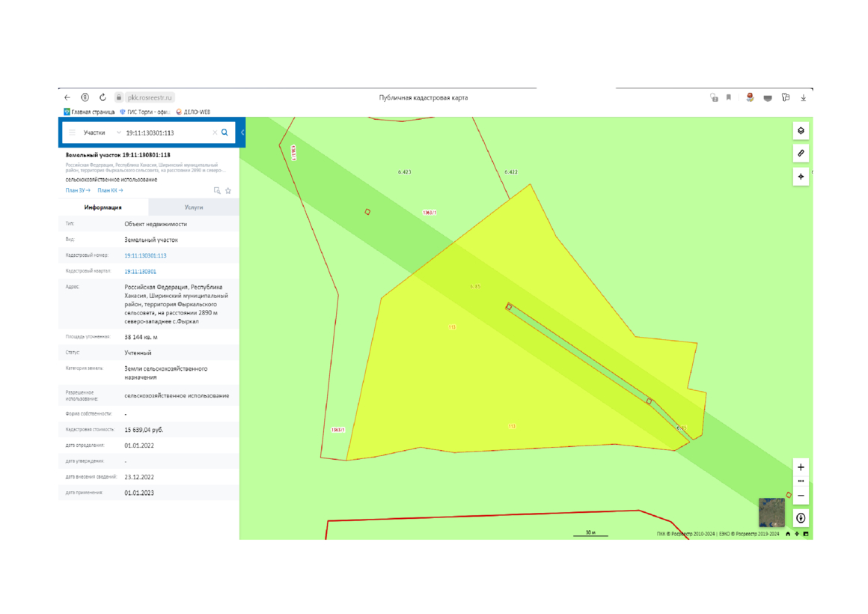Open the map layers control
This screenshot has width=868, height=614.
pyautogui.click(x=801, y=131)
